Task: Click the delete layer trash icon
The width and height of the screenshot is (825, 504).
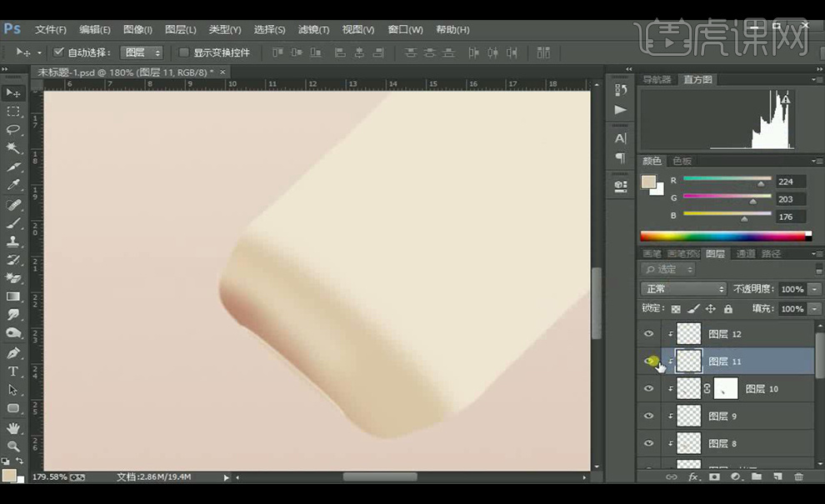Action: click(798, 477)
